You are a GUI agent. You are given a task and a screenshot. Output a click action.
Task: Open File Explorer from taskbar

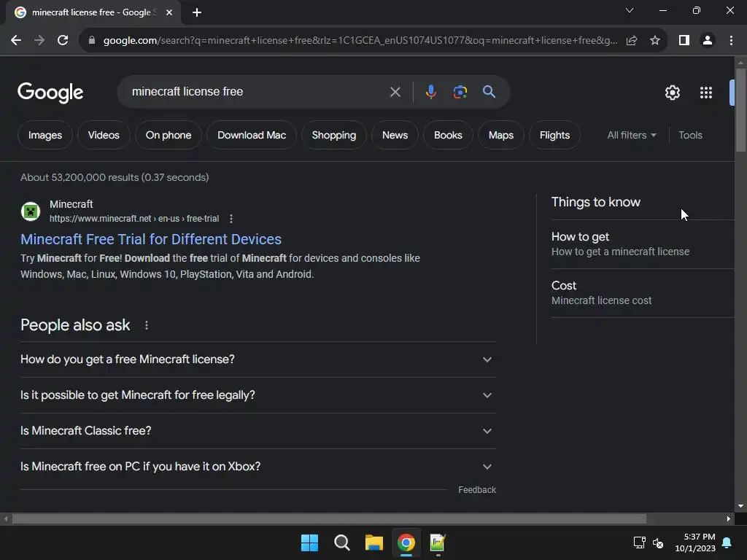click(x=374, y=542)
